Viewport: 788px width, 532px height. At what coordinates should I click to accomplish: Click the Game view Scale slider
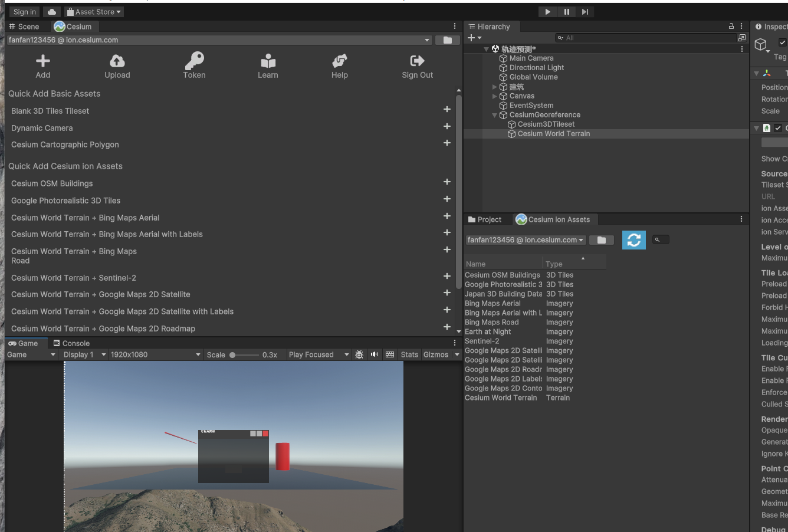[245, 355]
